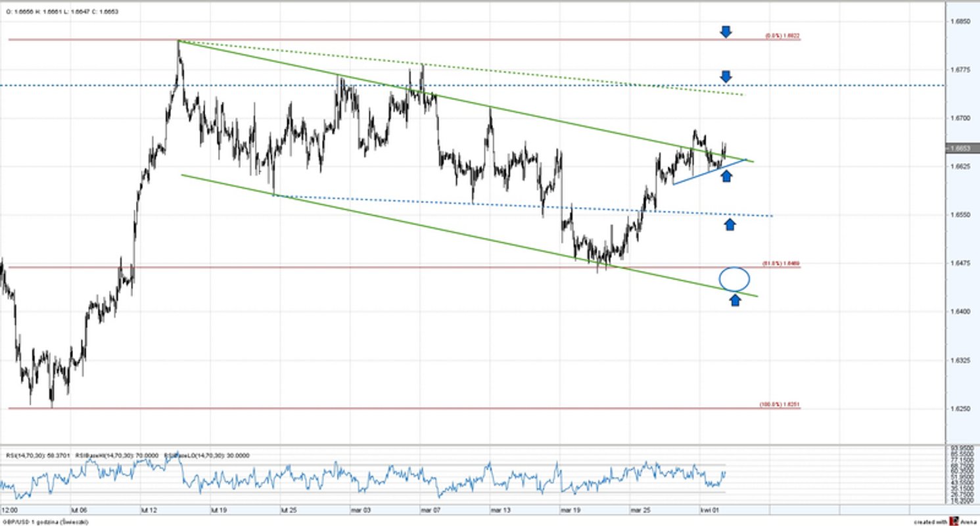This screenshot has height=526, width=980.
Task: Click the kwi 01 date label on the axis
Action: (710, 509)
